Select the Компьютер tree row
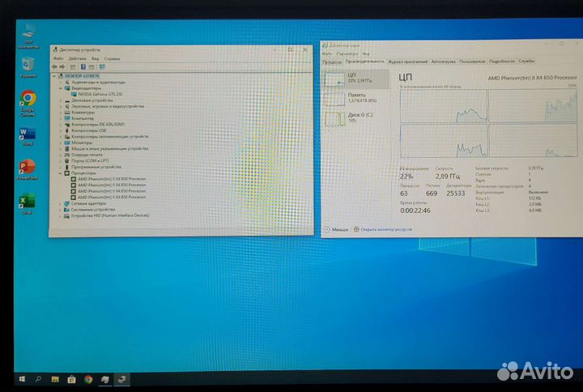The image size is (583, 392). click(79, 118)
